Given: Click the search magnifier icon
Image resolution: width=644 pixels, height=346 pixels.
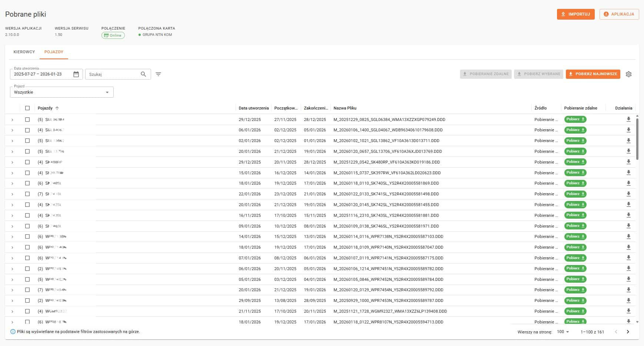Looking at the screenshot, I should [143, 74].
